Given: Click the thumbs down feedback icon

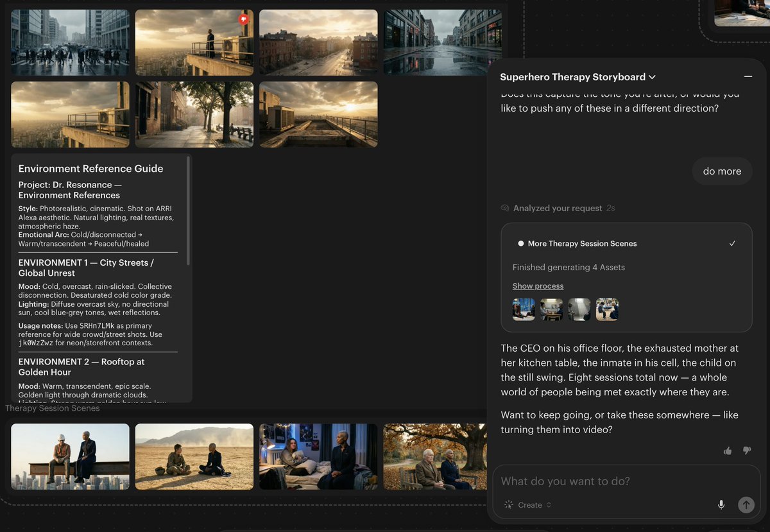Looking at the screenshot, I should 746,450.
